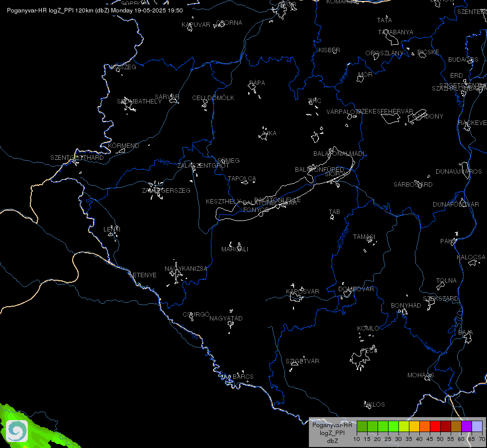Click the CSORNA label
The height and width of the screenshot is (448, 487).
tap(229, 23)
